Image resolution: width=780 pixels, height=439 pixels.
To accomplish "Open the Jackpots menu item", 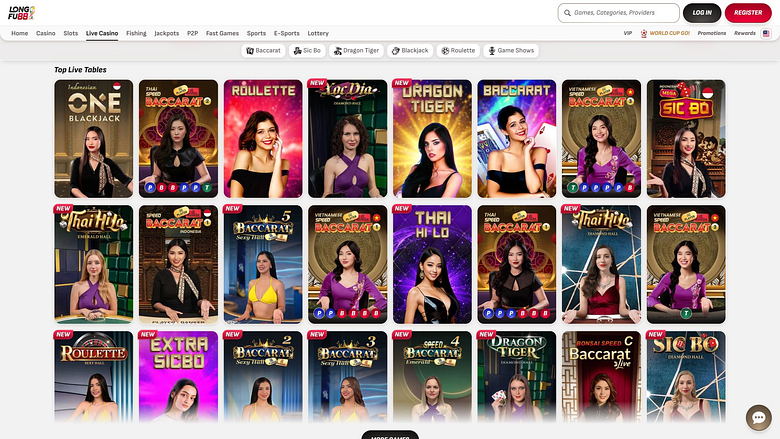I will pos(167,33).
